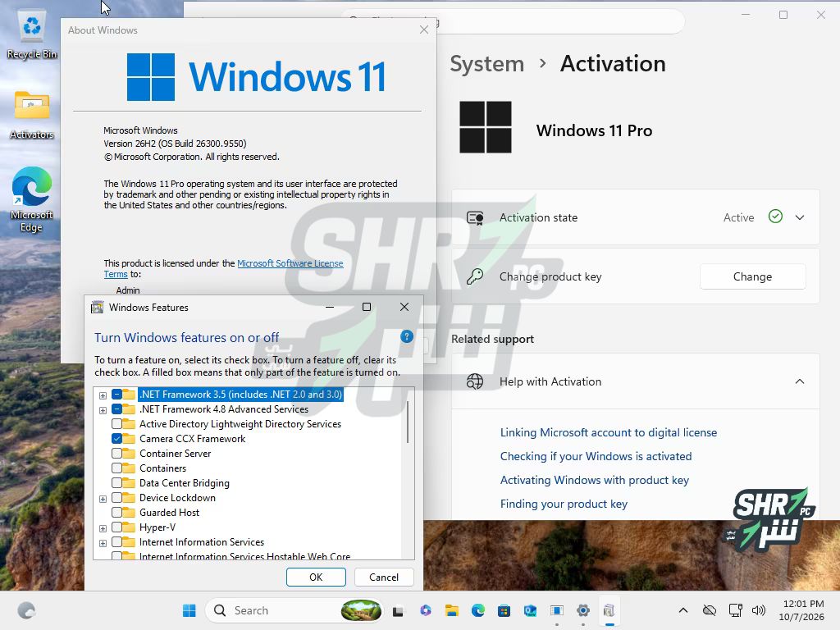This screenshot has width=840, height=630.
Task: Toggle .NET Framework 3.5 checkbox
Action: pos(116,395)
